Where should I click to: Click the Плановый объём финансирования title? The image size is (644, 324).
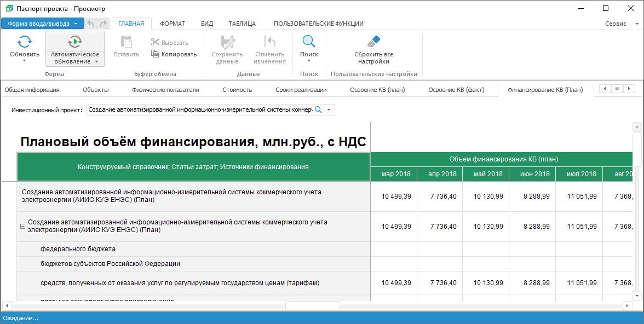coord(193,142)
